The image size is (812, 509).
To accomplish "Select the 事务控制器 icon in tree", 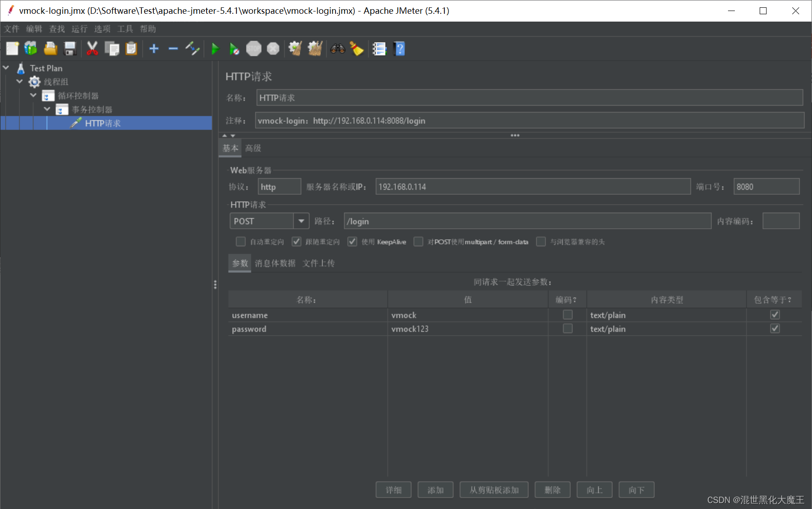I will [62, 109].
